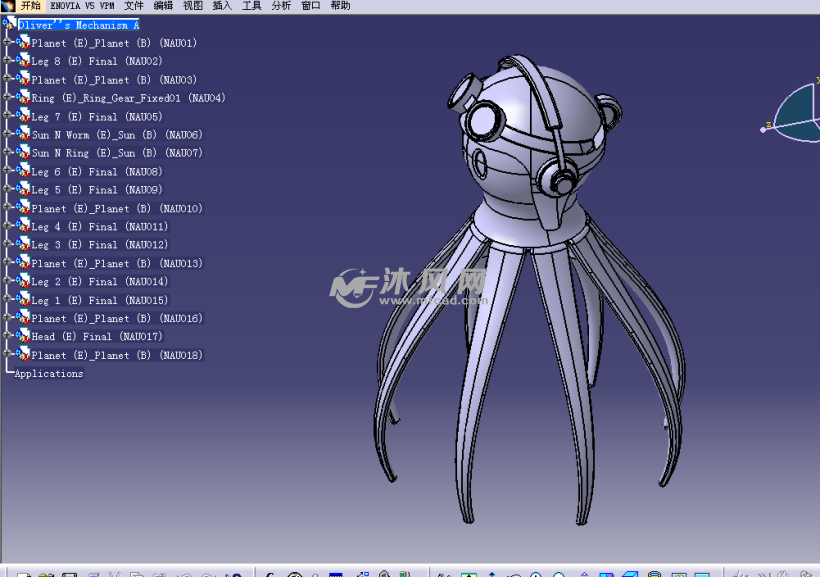Click the root product icon of Oliver's Mechanism A
This screenshot has width=820, height=577.
(x=10, y=25)
